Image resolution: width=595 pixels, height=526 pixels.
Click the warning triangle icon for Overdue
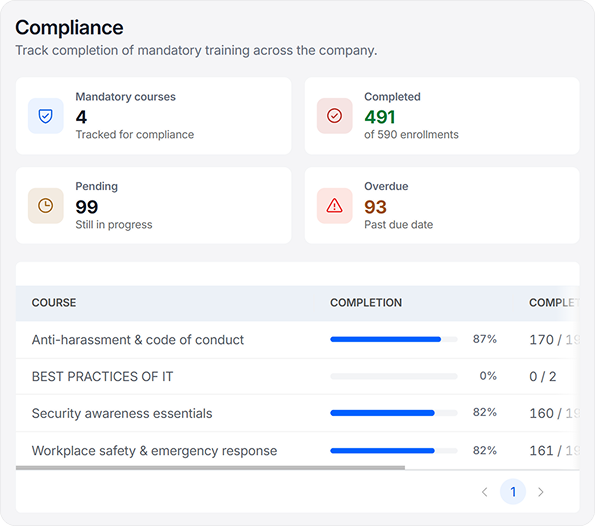[334, 206]
